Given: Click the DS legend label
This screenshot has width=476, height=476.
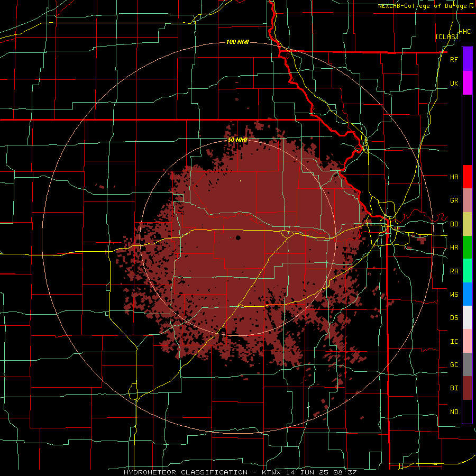Looking at the screenshot, I should (x=454, y=318).
